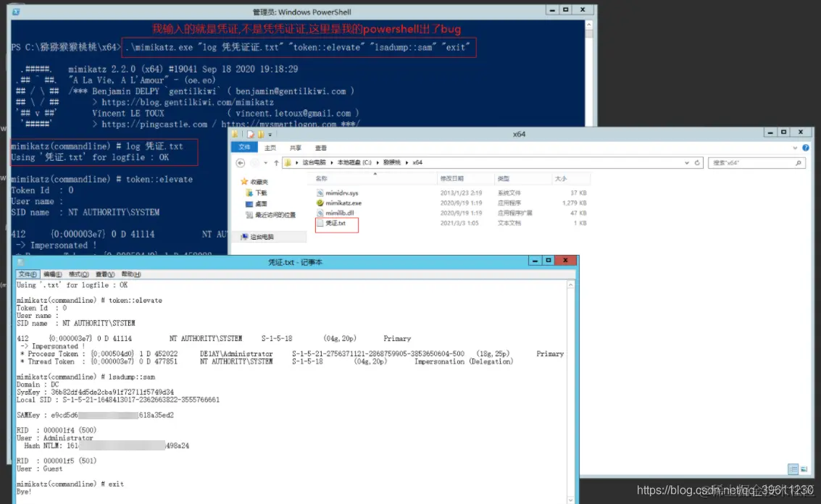Open 最近访问的位置 in navigation pane
This screenshot has height=504, width=821.
(275, 215)
